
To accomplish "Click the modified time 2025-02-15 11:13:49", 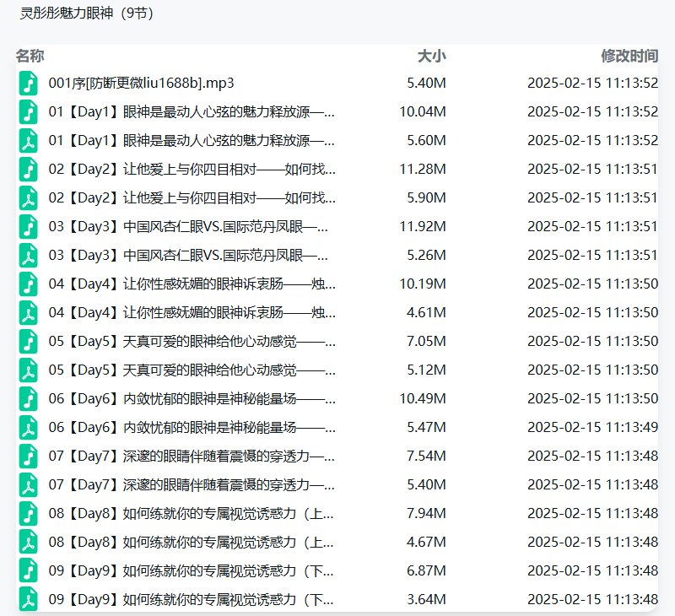I will pyautogui.click(x=593, y=428).
